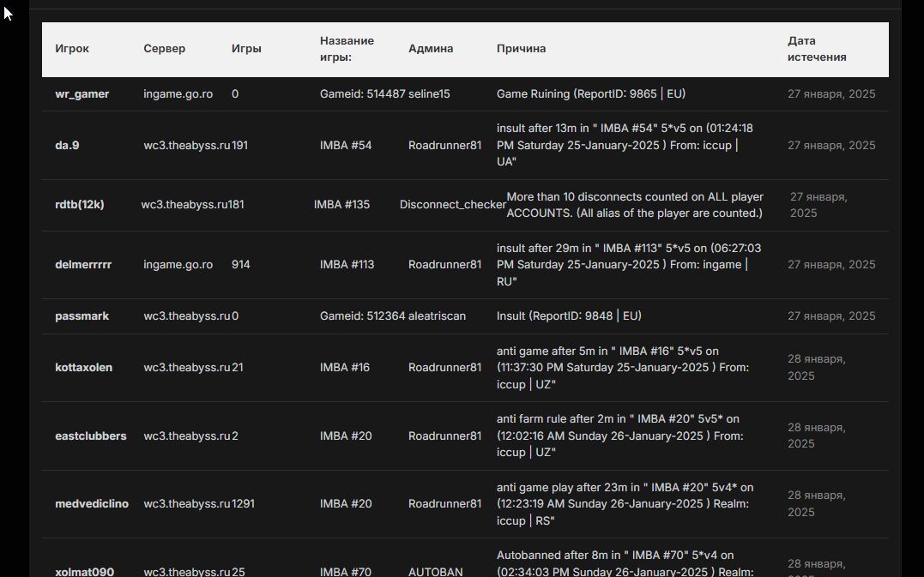The height and width of the screenshot is (577, 924).
Task: Select player rdtb(12k)
Action: coord(79,205)
